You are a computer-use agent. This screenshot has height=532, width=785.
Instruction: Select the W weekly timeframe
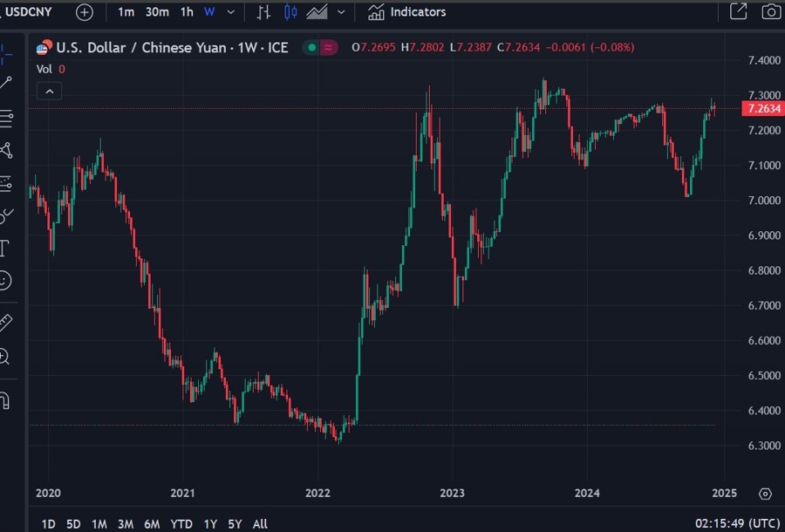tap(209, 12)
